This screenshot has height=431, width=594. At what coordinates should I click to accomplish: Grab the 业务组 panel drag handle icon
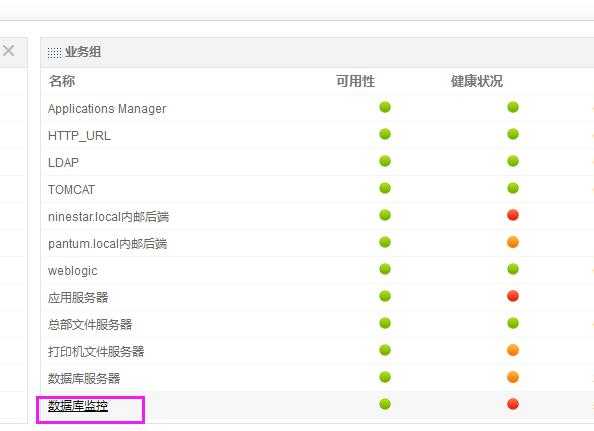point(55,53)
